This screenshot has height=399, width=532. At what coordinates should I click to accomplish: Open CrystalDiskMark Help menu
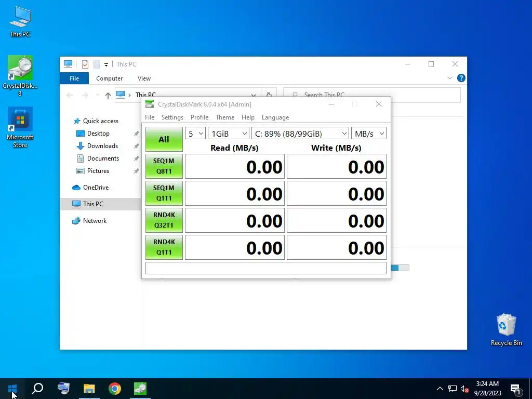coord(248,117)
